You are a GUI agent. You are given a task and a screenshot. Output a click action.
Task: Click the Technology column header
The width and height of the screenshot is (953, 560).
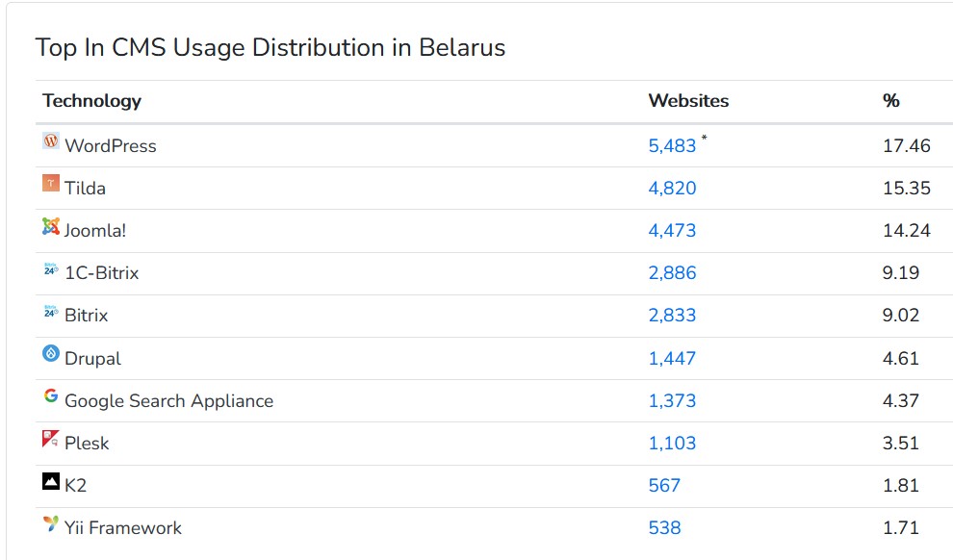click(91, 101)
